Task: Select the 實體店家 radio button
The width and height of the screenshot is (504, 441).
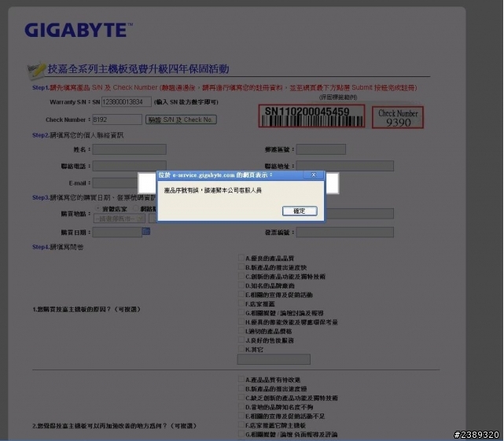Action: (x=98, y=208)
